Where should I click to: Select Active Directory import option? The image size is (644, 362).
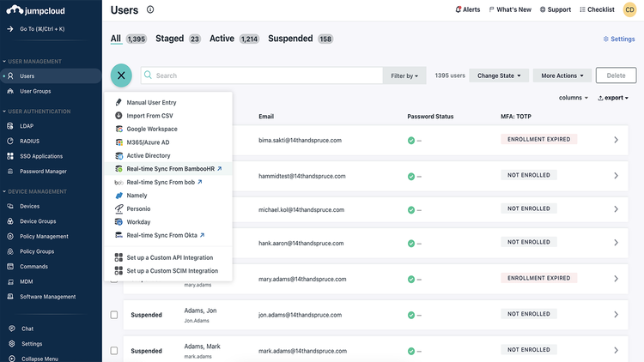168,155
